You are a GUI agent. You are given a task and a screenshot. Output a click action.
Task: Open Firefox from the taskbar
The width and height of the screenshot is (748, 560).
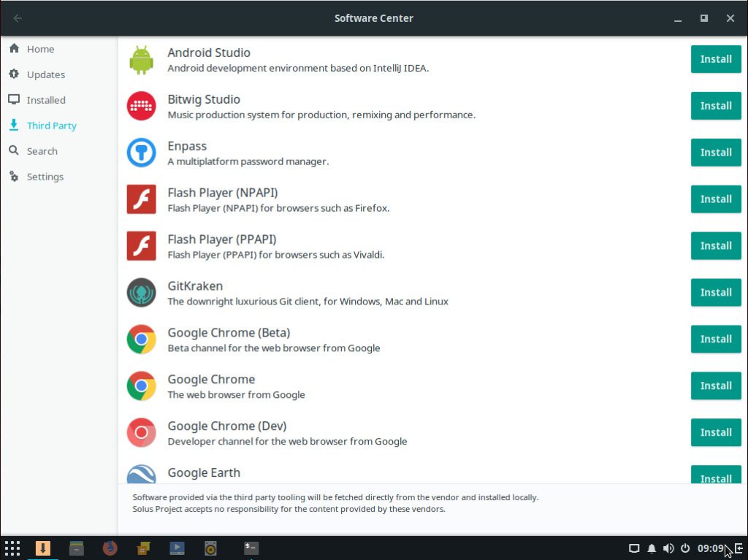(110, 548)
